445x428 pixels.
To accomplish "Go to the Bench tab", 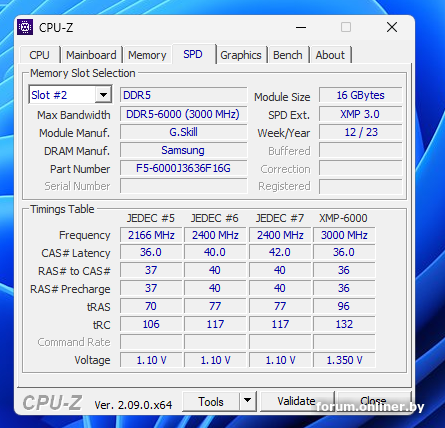I will coord(288,55).
